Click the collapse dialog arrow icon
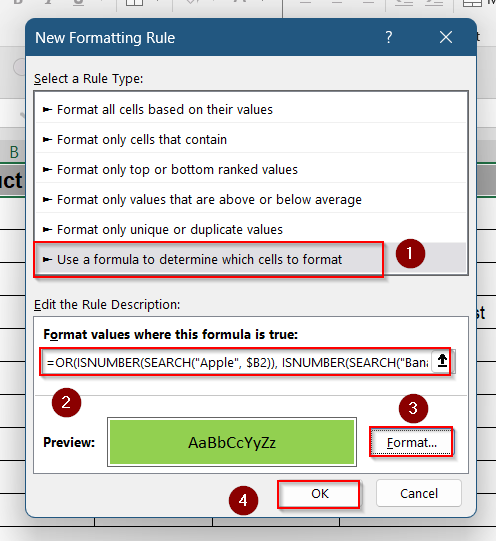The width and height of the screenshot is (496, 541). tap(442, 361)
